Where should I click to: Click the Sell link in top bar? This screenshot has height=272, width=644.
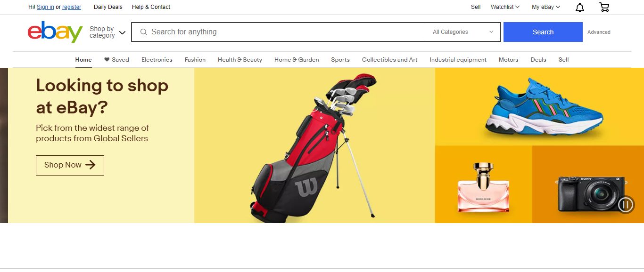(476, 7)
